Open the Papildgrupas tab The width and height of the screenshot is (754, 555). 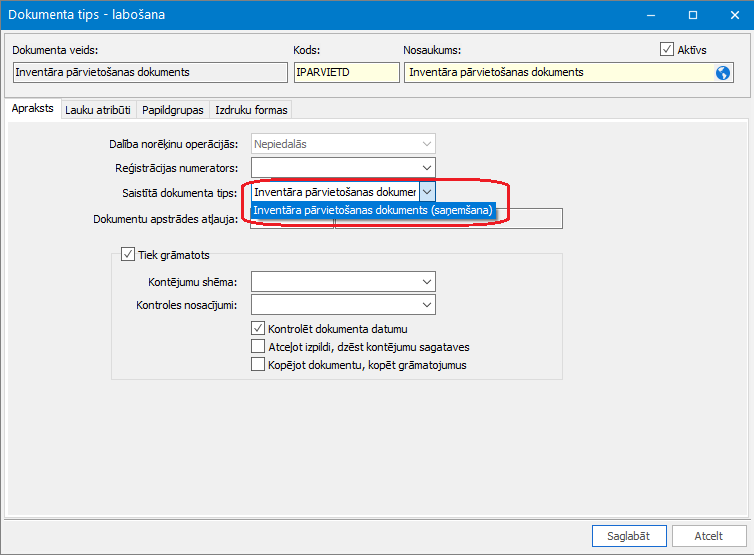173,110
